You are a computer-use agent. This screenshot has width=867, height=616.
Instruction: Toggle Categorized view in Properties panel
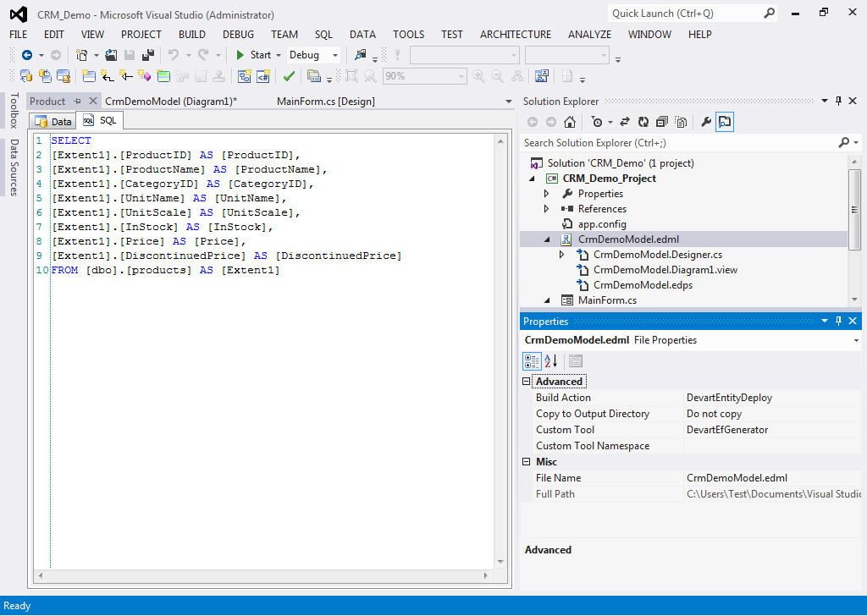click(x=532, y=361)
